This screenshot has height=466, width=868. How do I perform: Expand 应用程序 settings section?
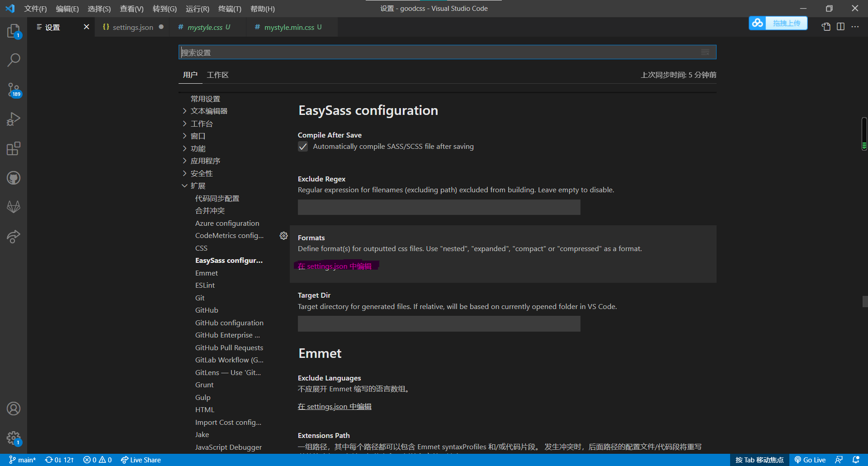(202, 161)
